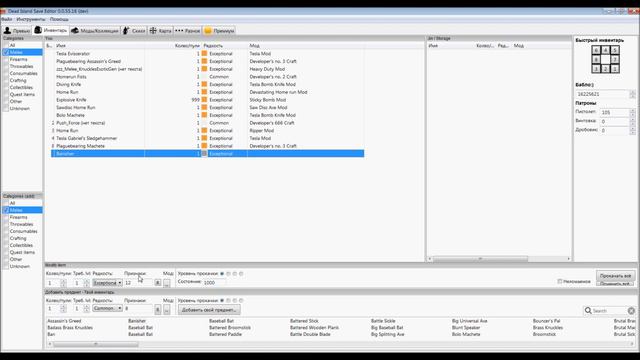The image size is (640, 360).
Task: Check Quest items in the Categories (add) list
Action: pyautogui.click(x=6, y=252)
